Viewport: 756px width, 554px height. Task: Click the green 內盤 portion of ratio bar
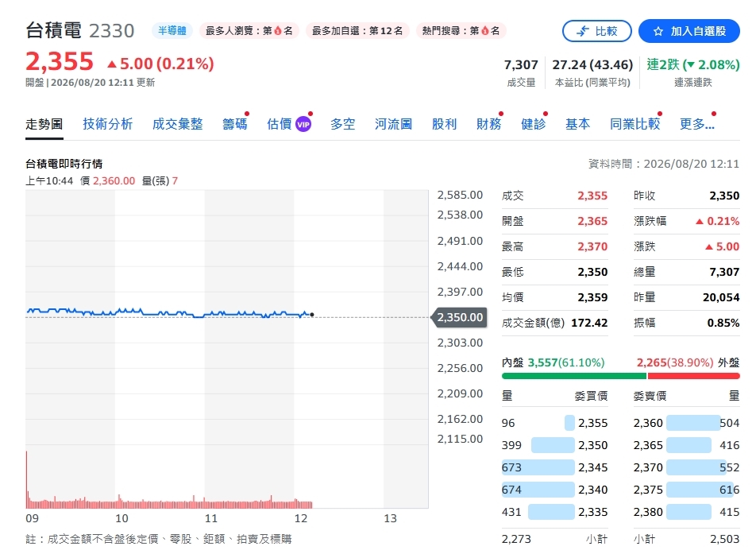click(x=573, y=376)
